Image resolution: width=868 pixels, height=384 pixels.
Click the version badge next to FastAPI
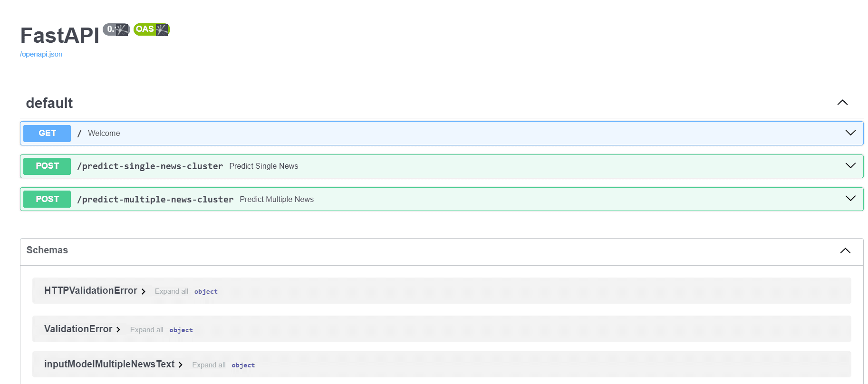116,29
